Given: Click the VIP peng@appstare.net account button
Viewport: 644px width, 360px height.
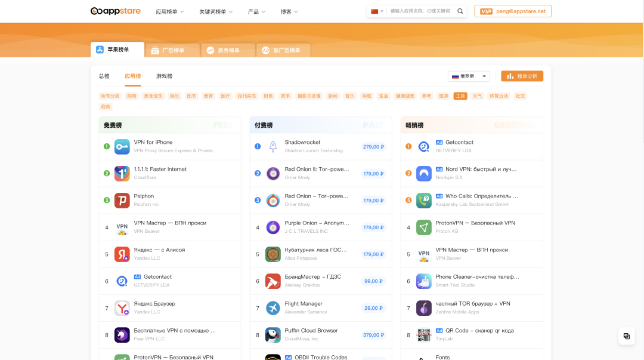Looking at the screenshot, I should (513, 11).
